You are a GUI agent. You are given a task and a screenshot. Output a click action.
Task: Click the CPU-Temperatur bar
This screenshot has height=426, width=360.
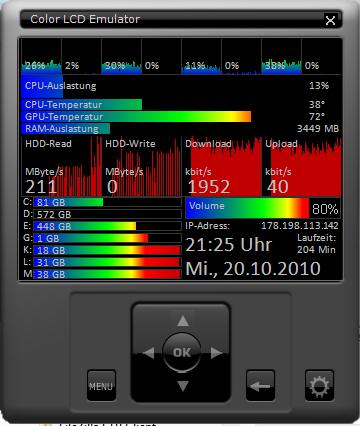82,105
